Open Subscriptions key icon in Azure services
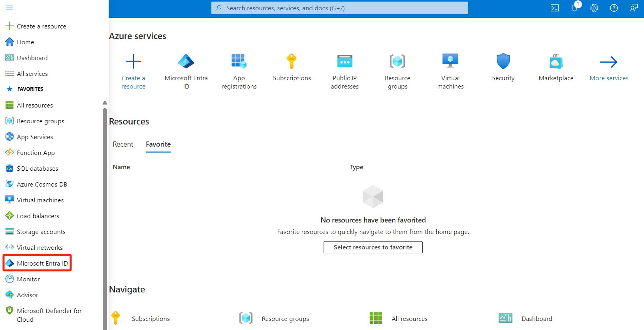The width and height of the screenshot is (644, 330). click(292, 62)
